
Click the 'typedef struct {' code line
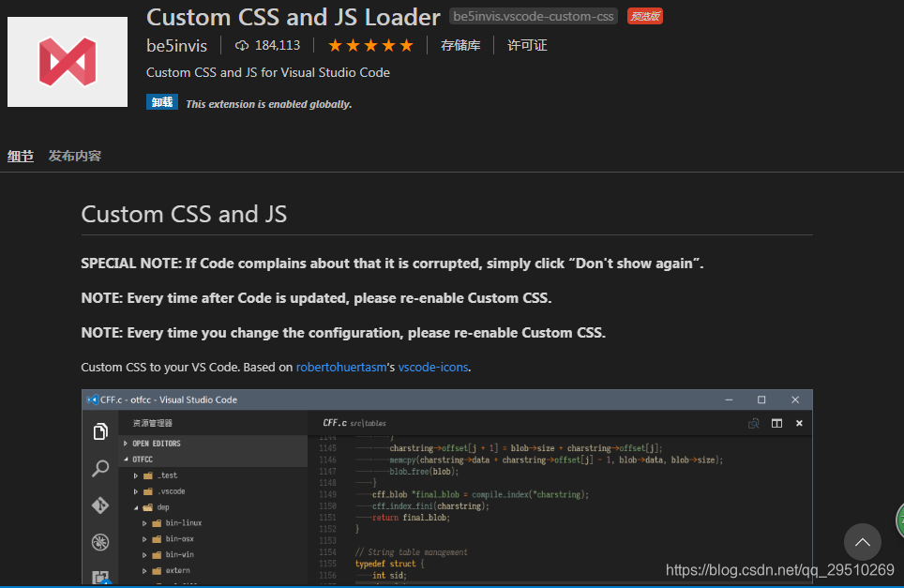point(390,564)
